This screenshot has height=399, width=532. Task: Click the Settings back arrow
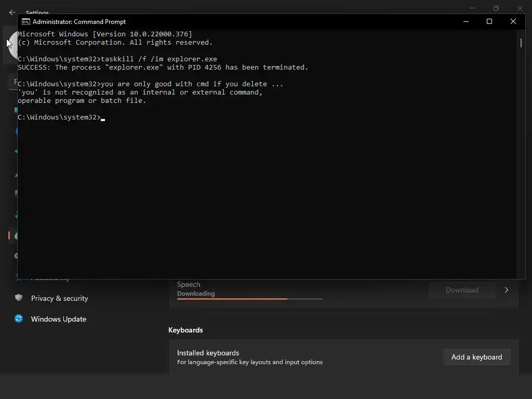tap(12, 12)
